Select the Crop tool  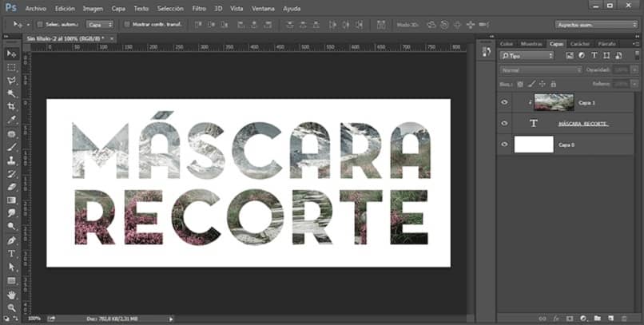tap(11, 106)
